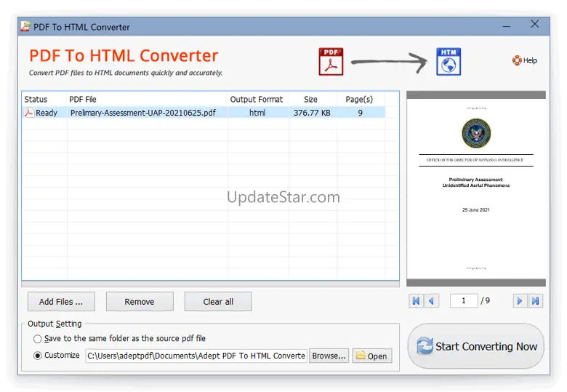Click the red PDF file icon
Viewport: 567px width, 392px height.
point(331,62)
